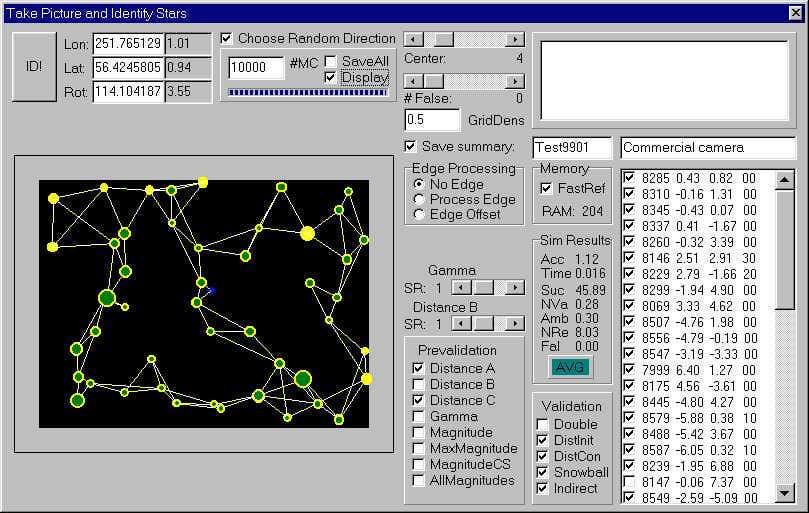Click the Rot value field 114.104187
The image size is (809, 513).
point(128,92)
